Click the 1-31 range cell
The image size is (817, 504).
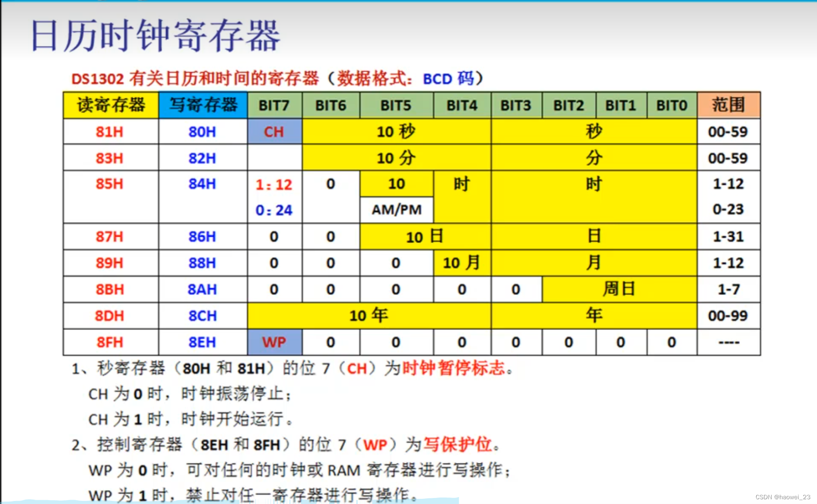[728, 237]
